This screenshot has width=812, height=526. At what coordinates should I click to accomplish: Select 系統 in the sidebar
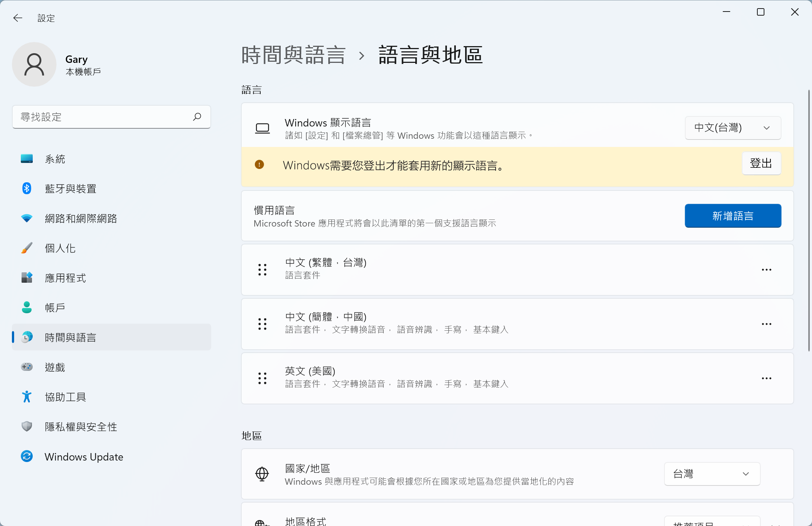click(x=112, y=159)
